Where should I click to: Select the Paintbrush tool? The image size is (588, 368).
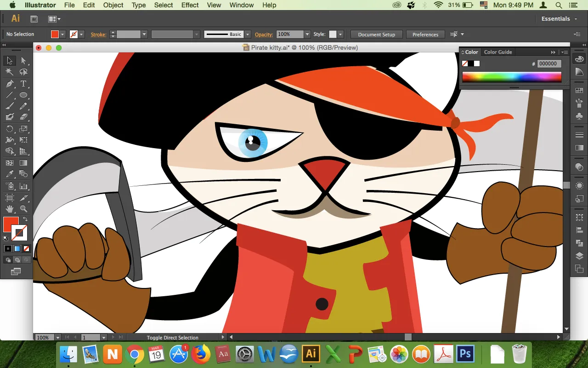coord(10,106)
